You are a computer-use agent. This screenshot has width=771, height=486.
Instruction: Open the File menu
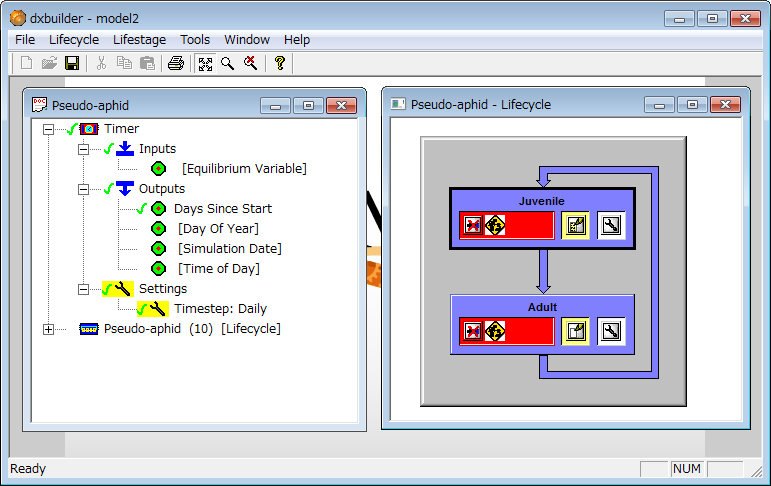coord(25,39)
